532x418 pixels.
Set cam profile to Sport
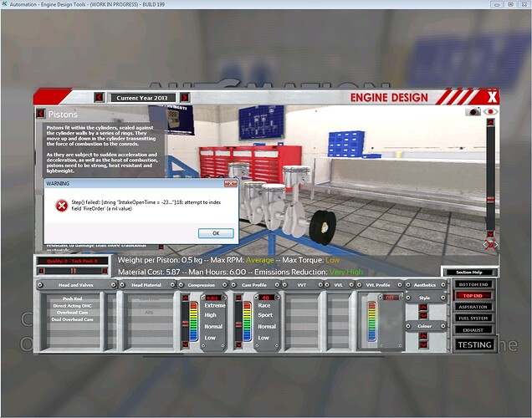click(265, 315)
